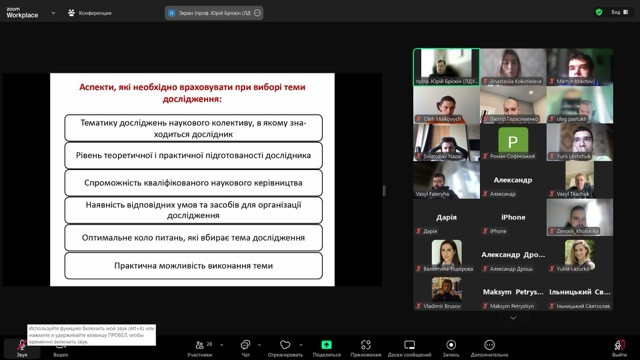
Task: Expand the arrow next to Участники
Action: (x=222, y=345)
